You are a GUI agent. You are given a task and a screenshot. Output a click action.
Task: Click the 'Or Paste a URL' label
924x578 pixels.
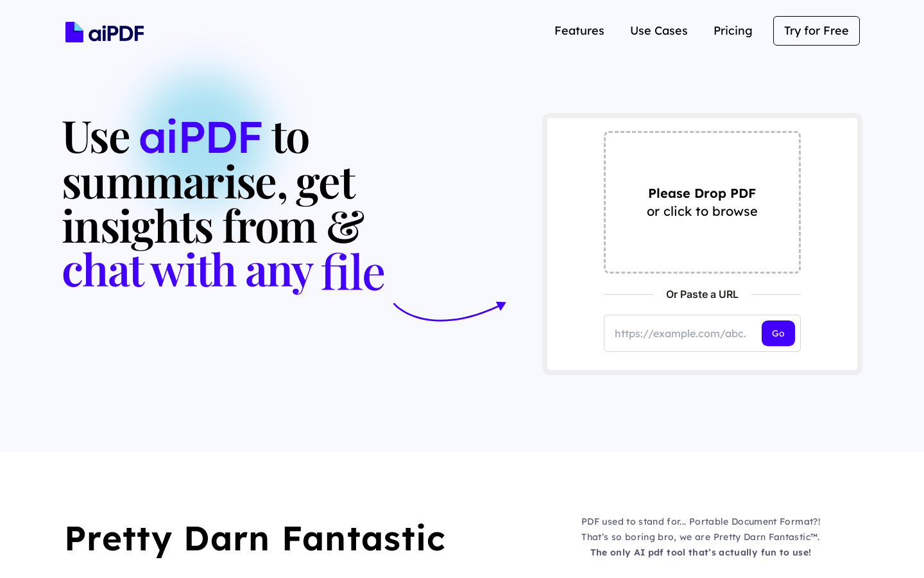click(x=702, y=294)
